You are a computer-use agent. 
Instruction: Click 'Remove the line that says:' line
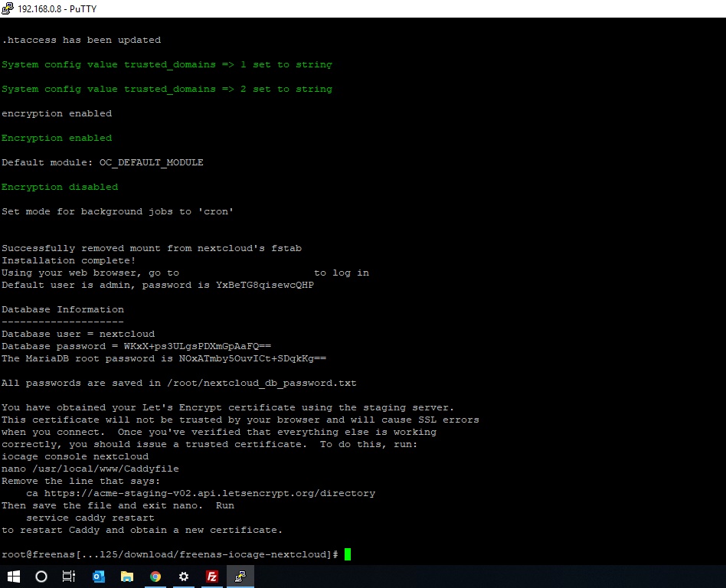80,481
